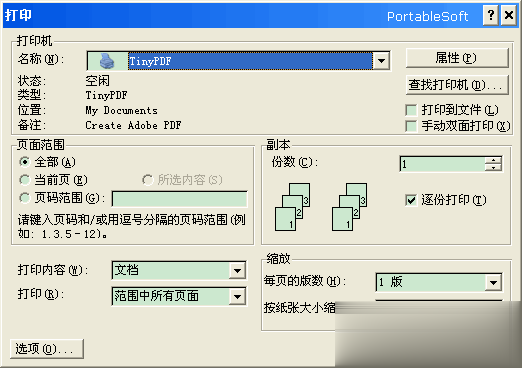Click the TinyPDF printer icon in name field
The width and height of the screenshot is (522, 368).
point(107,61)
